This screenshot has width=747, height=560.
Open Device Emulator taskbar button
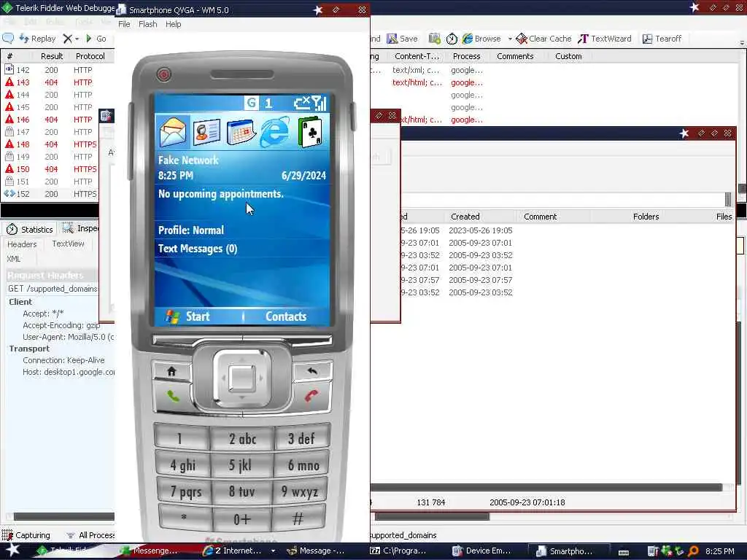pyautogui.click(x=482, y=551)
